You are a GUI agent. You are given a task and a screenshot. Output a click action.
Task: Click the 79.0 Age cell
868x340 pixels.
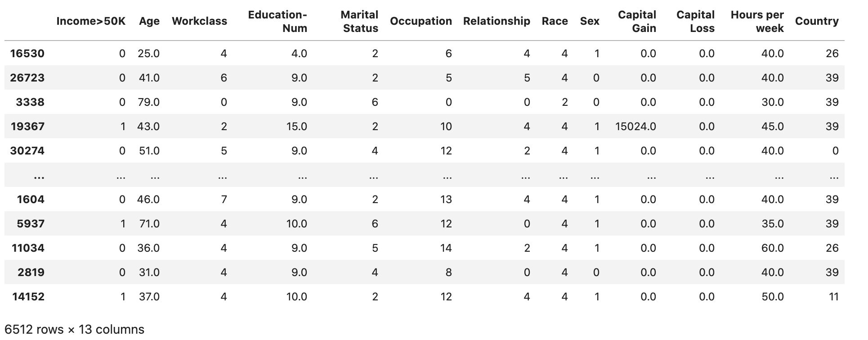(x=148, y=102)
